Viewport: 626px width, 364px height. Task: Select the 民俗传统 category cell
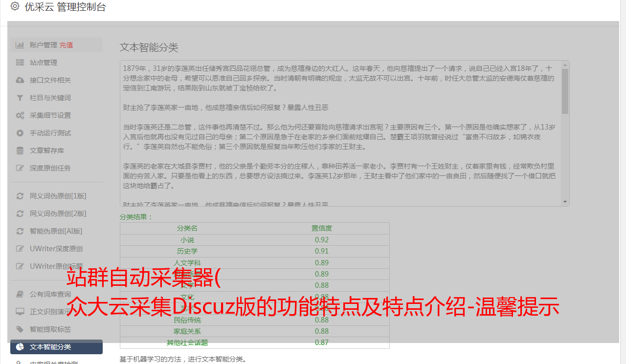187,320
